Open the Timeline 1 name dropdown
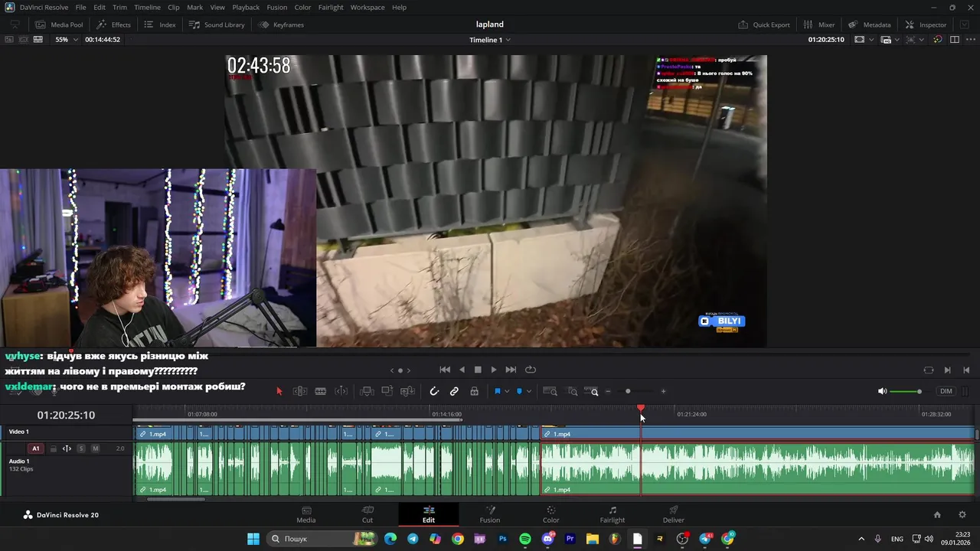Image resolution: width=980 pixels, height=551 pixels. pyautogui.click(x=490, y=39)
